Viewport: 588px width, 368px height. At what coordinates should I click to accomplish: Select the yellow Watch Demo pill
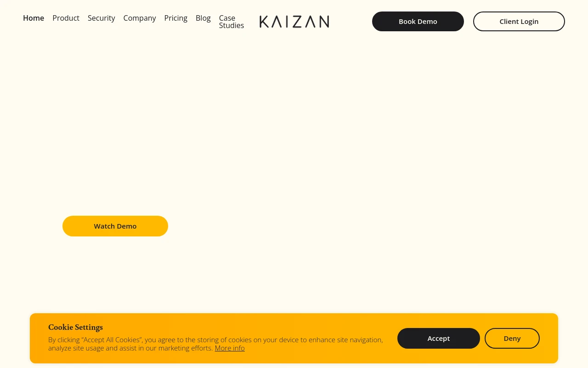pos(115,226)
